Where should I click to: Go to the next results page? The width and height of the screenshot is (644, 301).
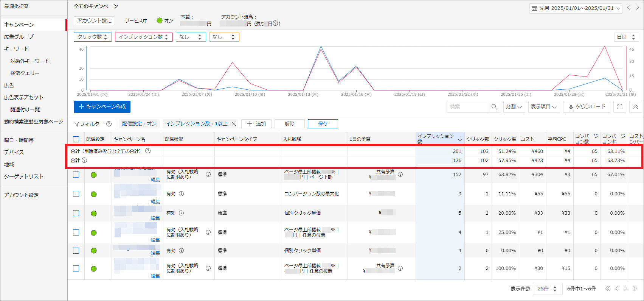tap(626, 289)
